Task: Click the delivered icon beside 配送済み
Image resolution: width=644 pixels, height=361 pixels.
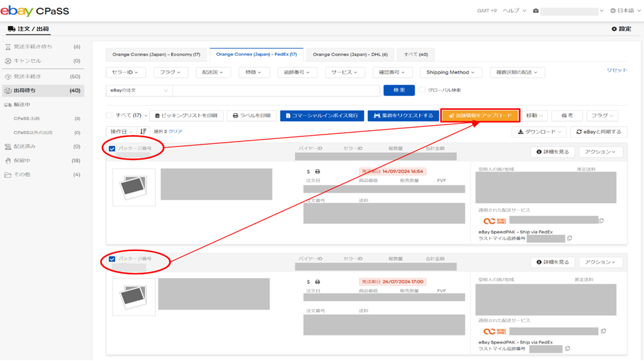Action: 8,146
